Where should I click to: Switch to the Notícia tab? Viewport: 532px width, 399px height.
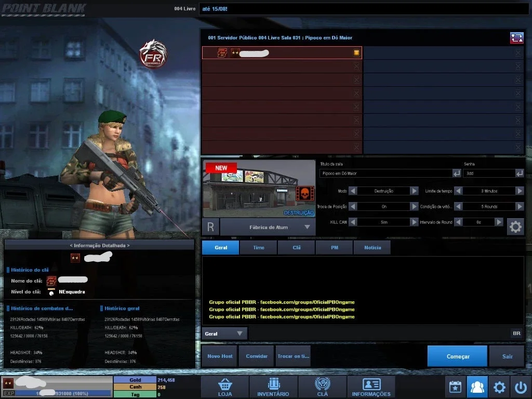click(373, 247)
